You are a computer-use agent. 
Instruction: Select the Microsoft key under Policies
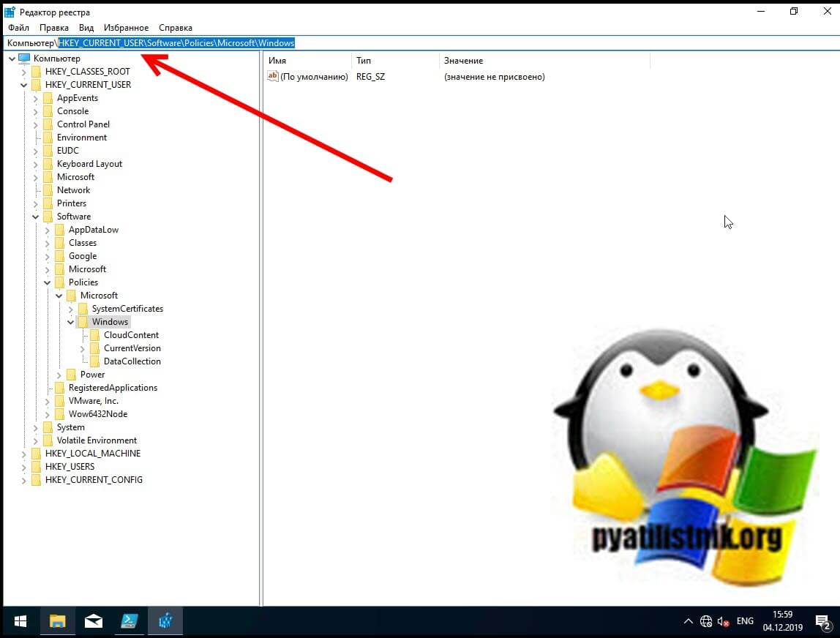(99, 296)
